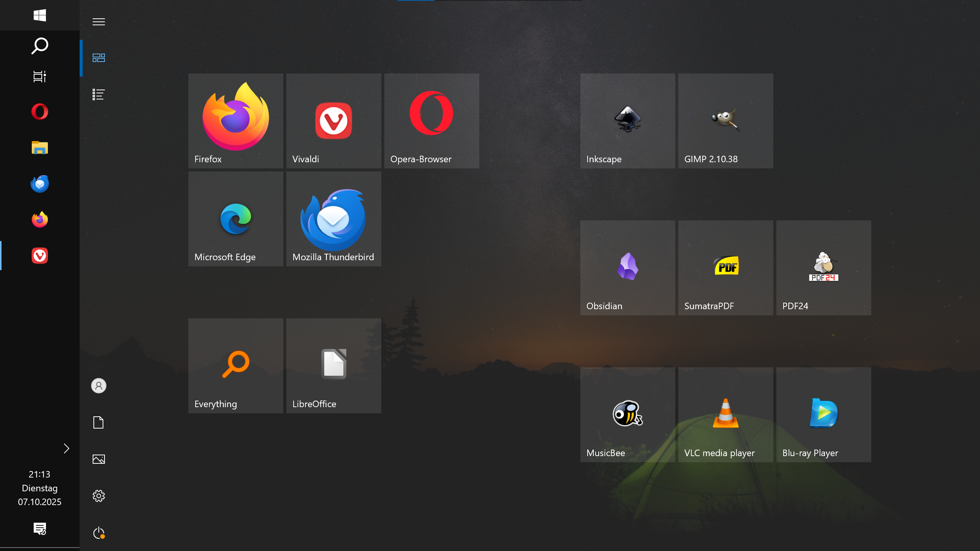Open Opera from the taskbar

point(39,111)
